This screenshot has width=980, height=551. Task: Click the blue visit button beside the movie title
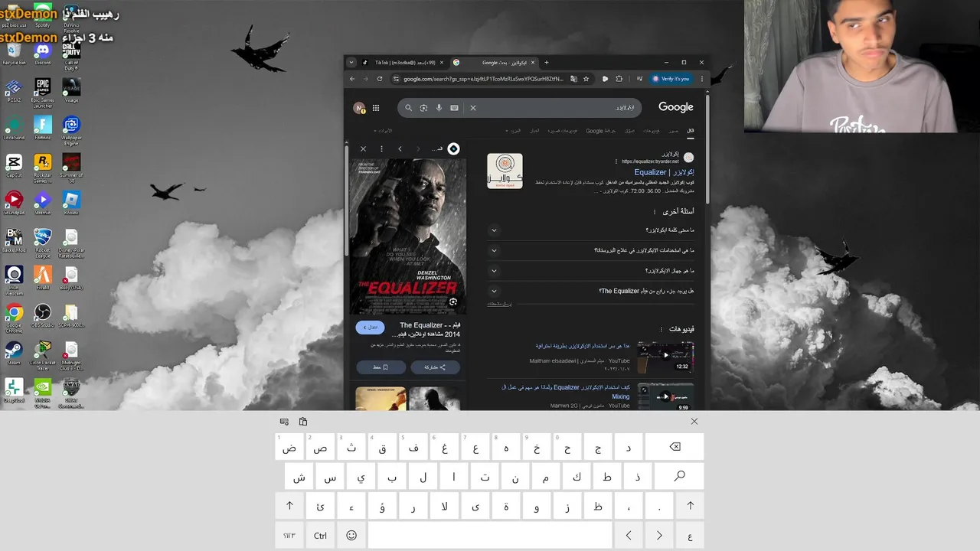click(371, 328)
